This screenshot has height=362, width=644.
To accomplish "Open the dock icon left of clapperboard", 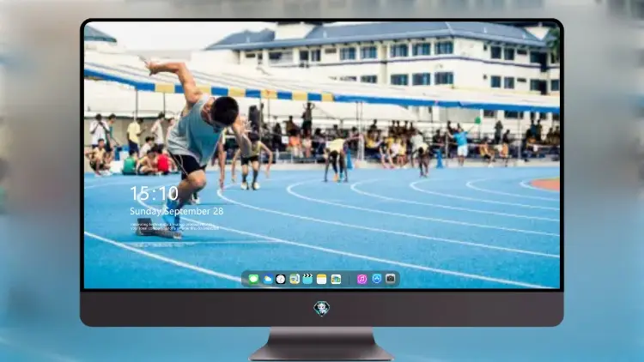I will (x=295, y=279).
